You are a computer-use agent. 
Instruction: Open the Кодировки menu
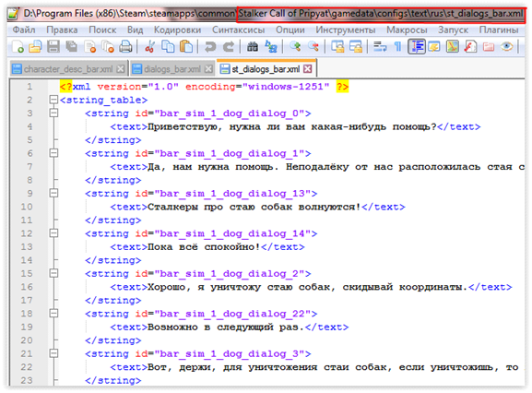tap(177, 30)
